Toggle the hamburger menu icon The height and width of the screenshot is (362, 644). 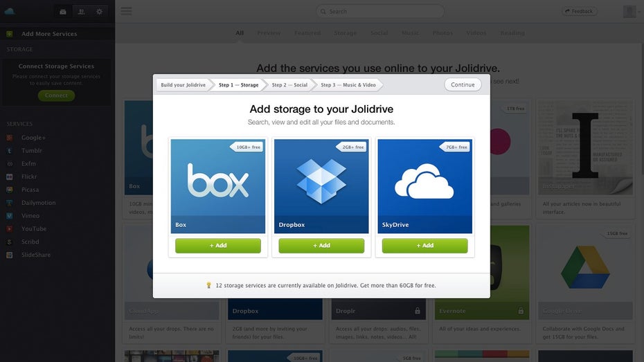click(126, 11)
